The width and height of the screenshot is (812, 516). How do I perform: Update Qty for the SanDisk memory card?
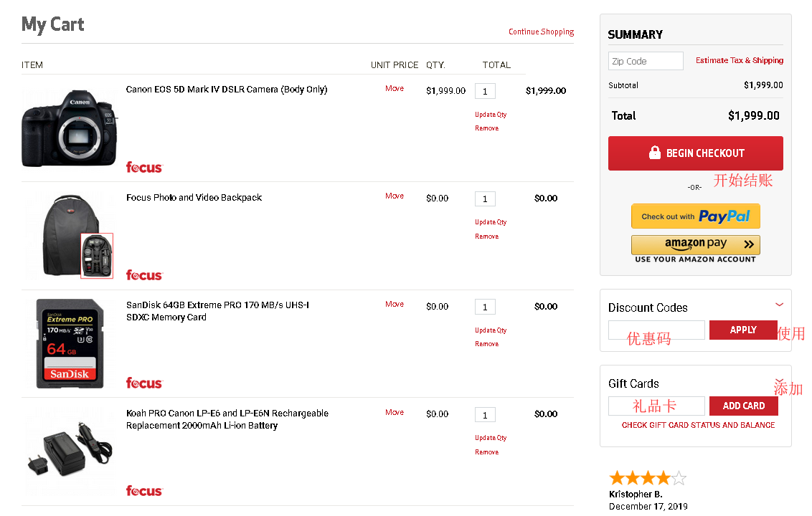491,330
